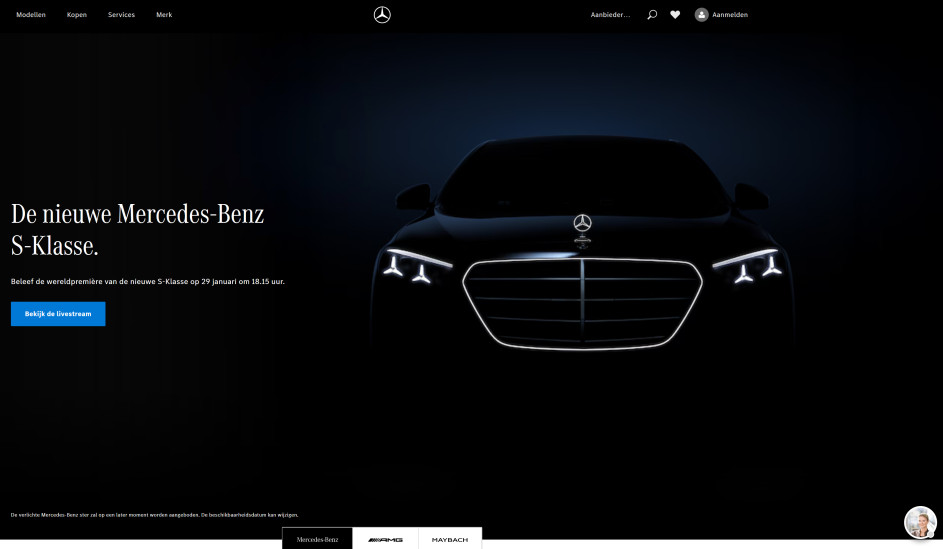The width and height of the screenshot is (943, 549).
Task: Select the Maybach brand tab
Action: click(x=450, y=539)
